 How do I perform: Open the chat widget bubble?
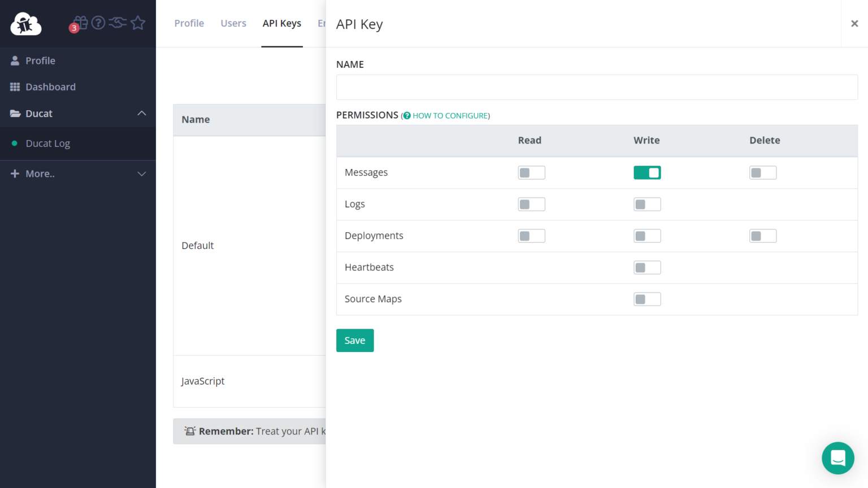point(837,457)
